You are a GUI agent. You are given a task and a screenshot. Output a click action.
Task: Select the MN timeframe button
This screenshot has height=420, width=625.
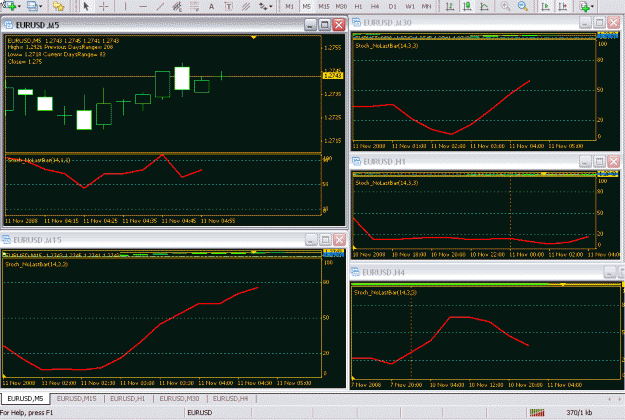426,6
